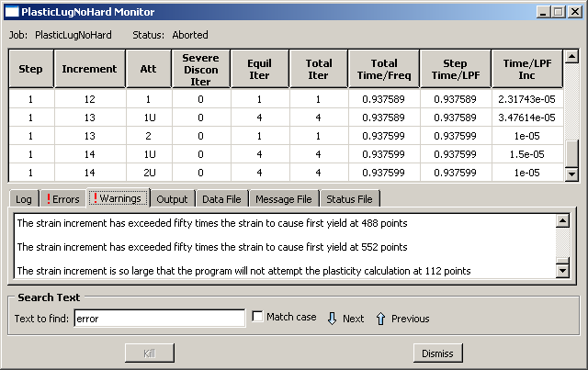Toggle the Match case checkbox
The width and height of the screenshot is (588, 370).
258,317
